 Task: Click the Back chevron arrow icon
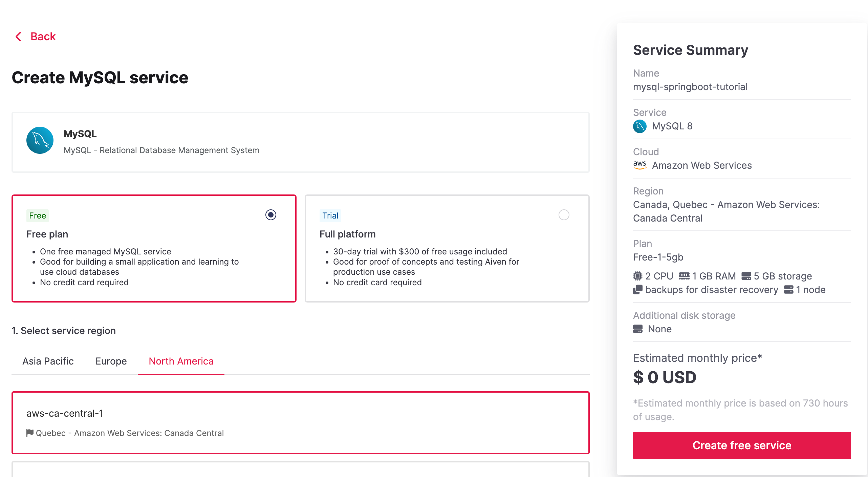19,37
